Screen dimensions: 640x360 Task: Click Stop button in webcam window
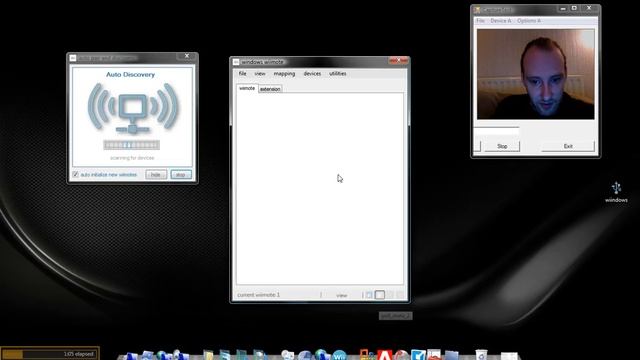click(502, 146)
